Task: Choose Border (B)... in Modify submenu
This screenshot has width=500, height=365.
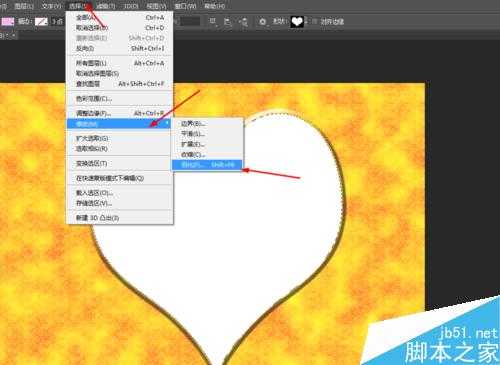Action: [x=208, y=124]
